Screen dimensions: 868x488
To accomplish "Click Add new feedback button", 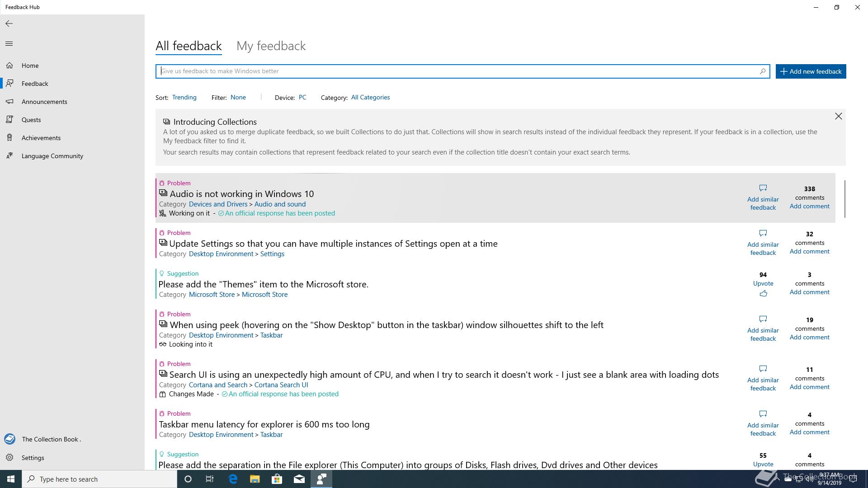I will click(x=811, y=71).
